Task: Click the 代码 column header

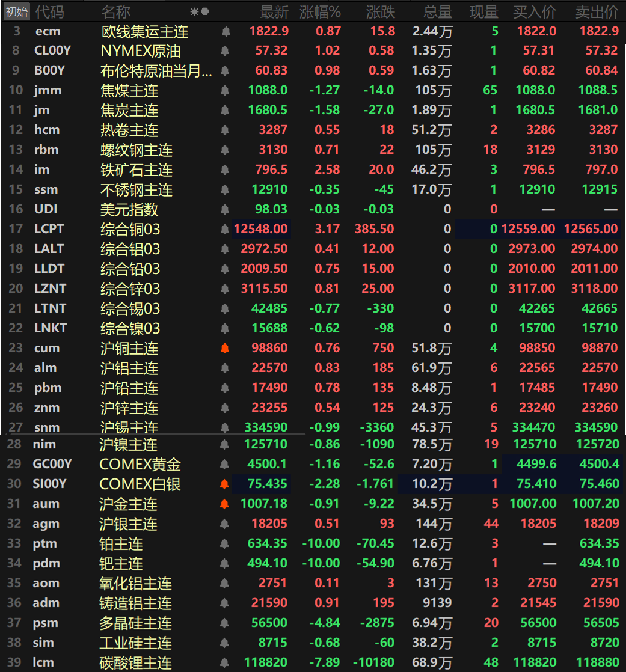Action: click(49, 11)
